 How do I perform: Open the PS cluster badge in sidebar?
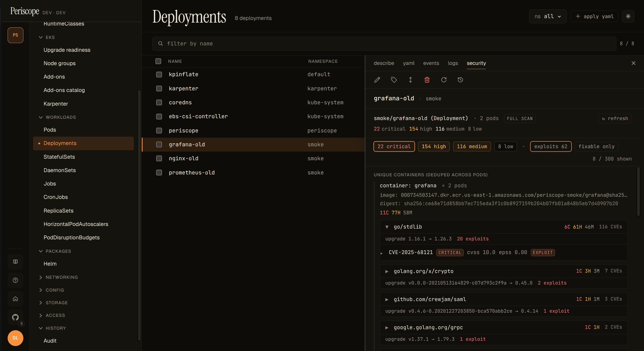point(15,35)
